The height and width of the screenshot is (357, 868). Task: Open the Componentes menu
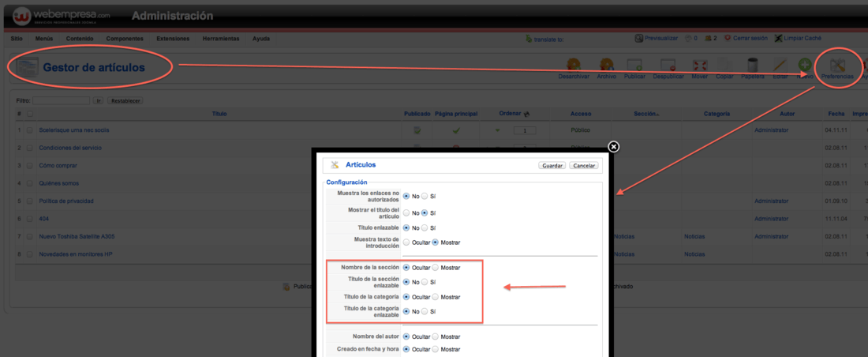[x=125, y=39]
